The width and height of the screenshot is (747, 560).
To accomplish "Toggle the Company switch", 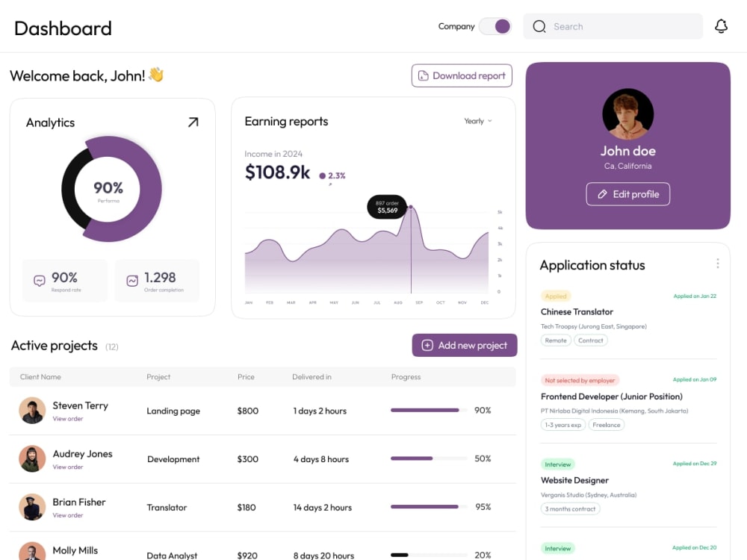I will click(495, 26).
